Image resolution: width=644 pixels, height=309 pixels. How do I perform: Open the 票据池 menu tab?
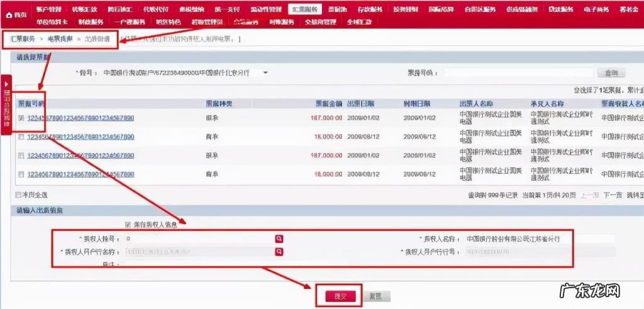pyautogui.click(x=338, y=9)
